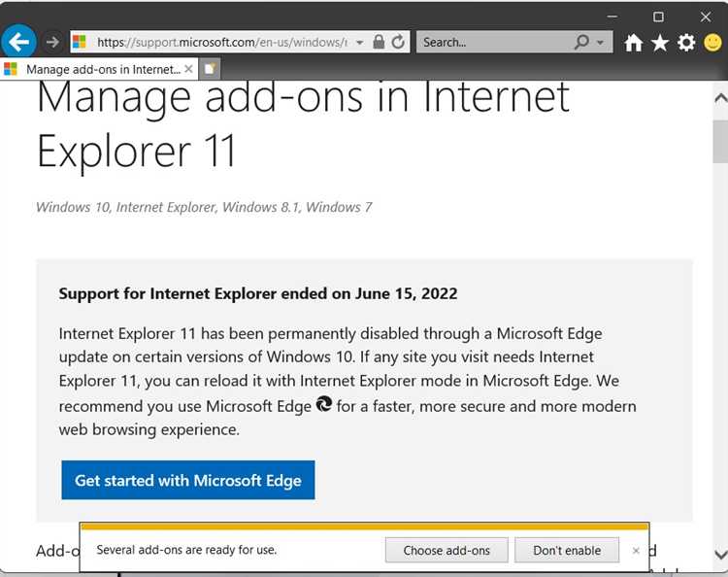Click the search magnifier icon
The height and width of the screenshot is (577, 728).
click(x=581, y=43)
